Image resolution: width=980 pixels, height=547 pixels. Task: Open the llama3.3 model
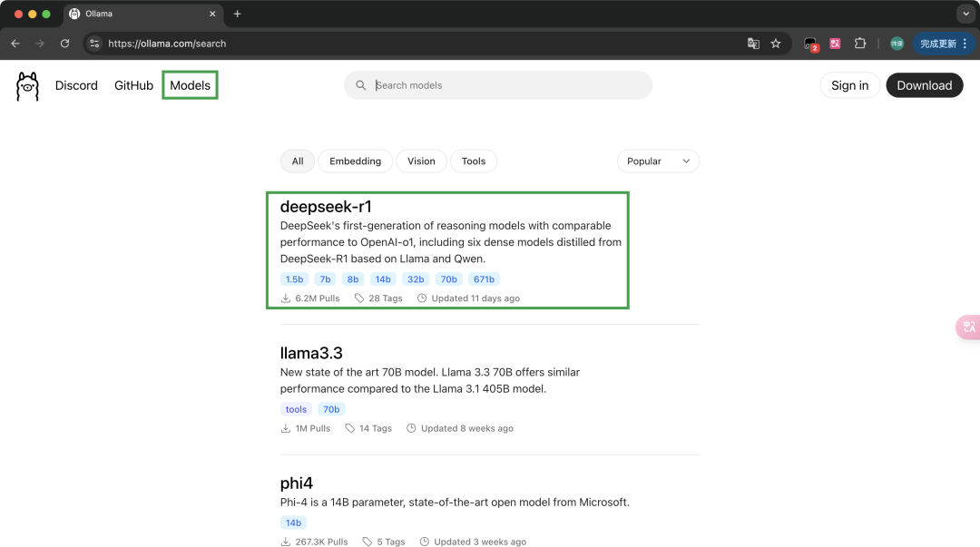click(x=311, y=353)
